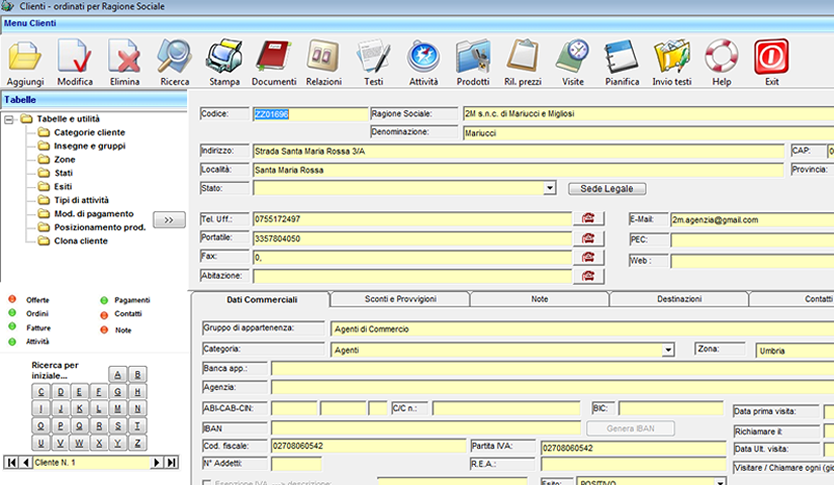Click the Cod. fiscale field
Viewport: 834px width, 485px height.
click(x=368, y=446)
